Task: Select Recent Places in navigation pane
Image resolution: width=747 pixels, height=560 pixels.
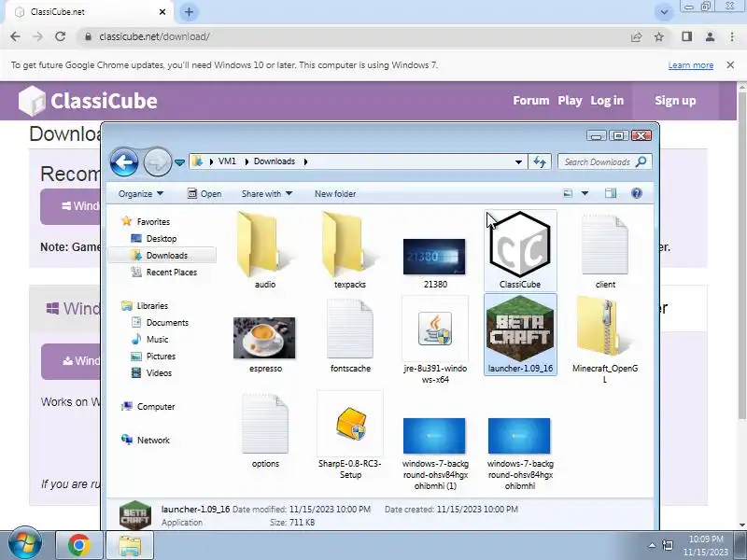Action: click(164, 273)
